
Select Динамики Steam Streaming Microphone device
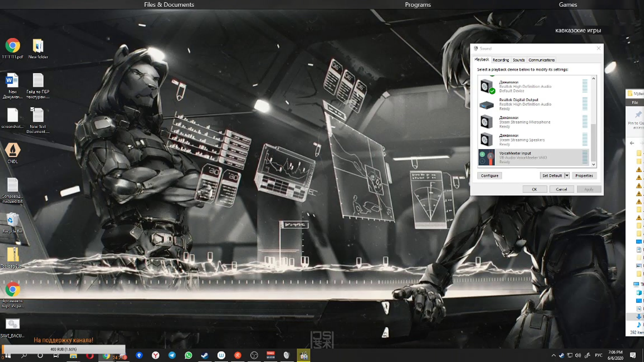533,122
